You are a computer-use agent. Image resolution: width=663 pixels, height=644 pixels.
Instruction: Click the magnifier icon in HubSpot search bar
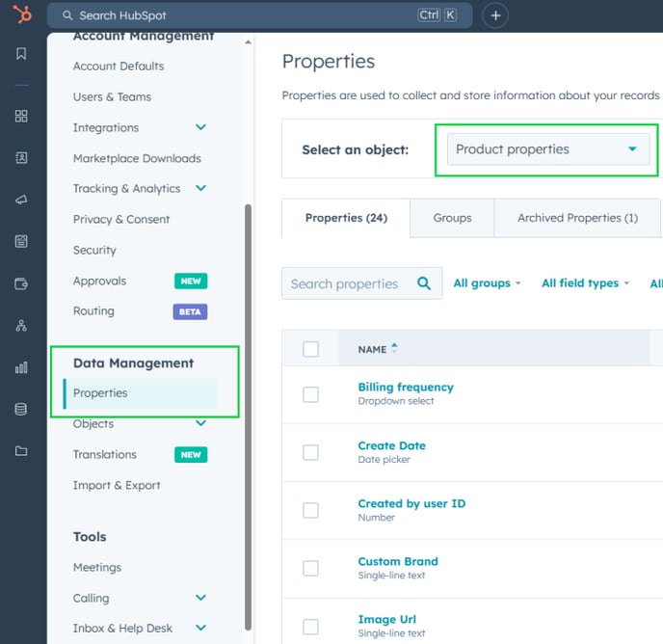point(67,15)
